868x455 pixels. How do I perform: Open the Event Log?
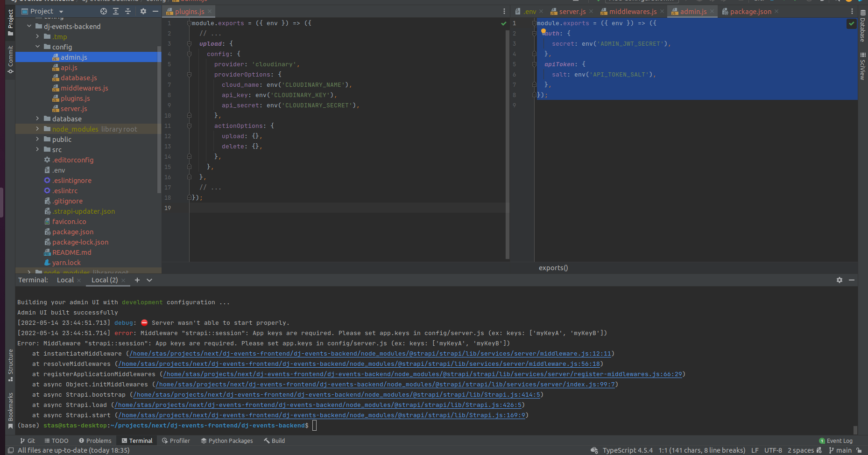pyautogui.click(x=836, y=441)
